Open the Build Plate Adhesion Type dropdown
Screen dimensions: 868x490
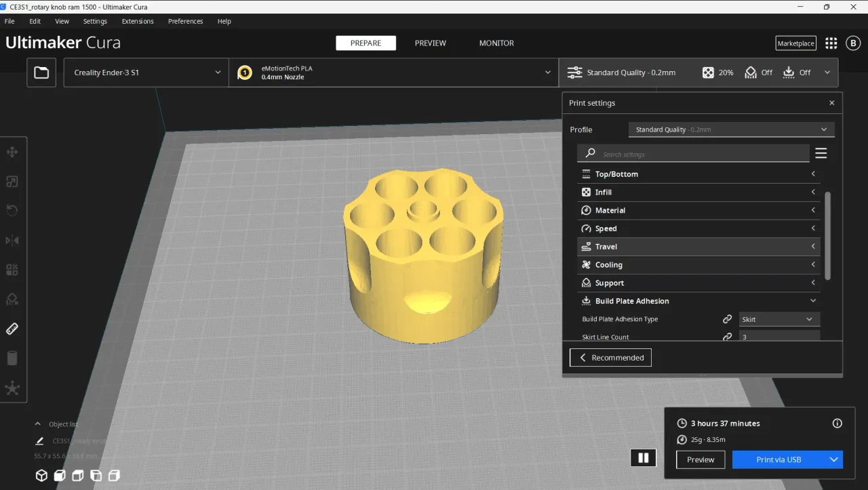(778, 319)
